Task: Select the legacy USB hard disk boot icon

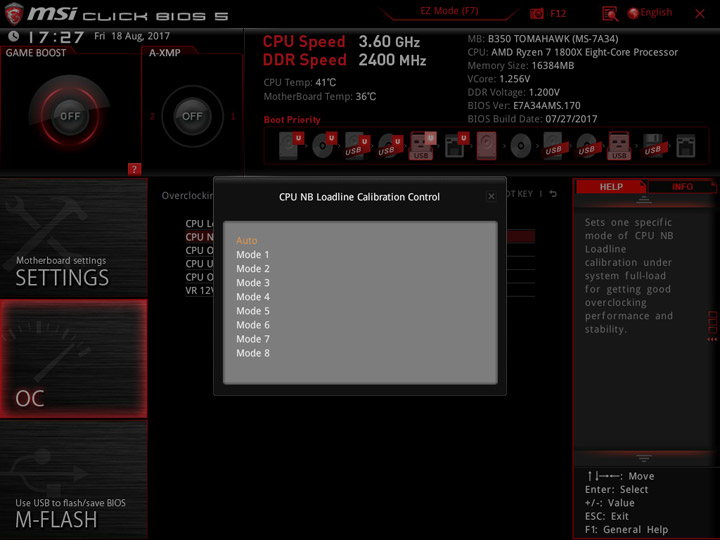Action: (553, 146)
